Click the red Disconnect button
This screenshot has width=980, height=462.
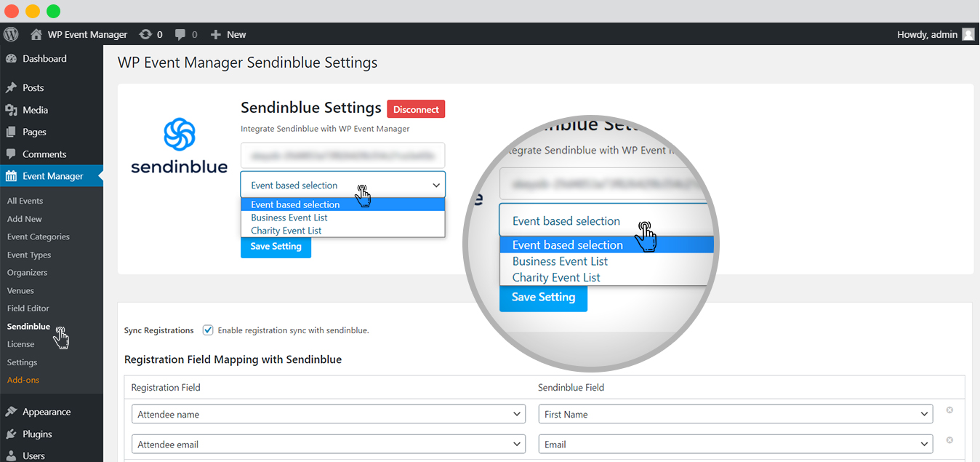pyautogui.click(x=416, y=109)
